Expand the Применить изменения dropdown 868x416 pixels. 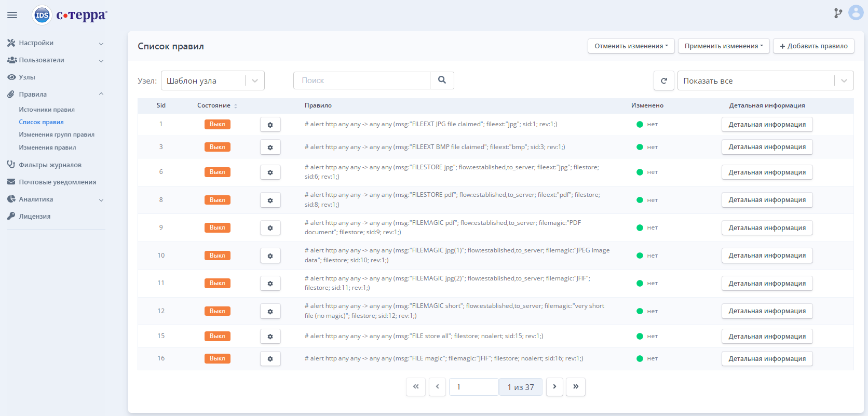(x=723, y=46)
